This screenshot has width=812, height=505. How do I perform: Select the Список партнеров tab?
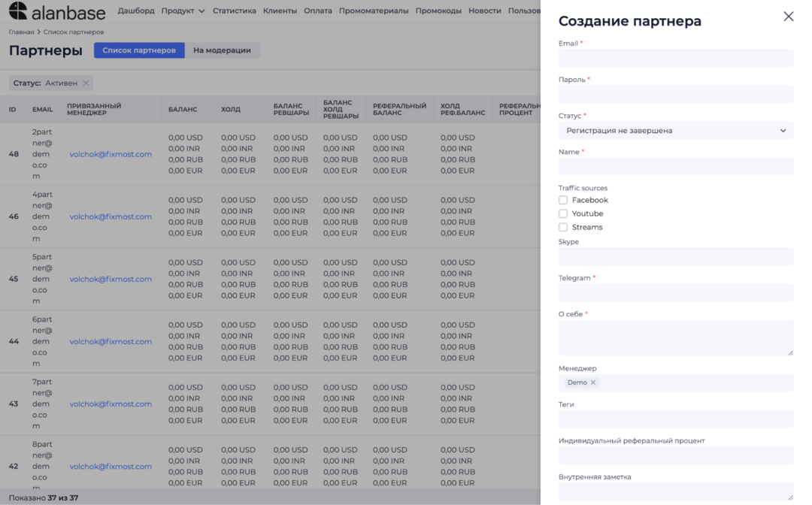click(139, 50)
